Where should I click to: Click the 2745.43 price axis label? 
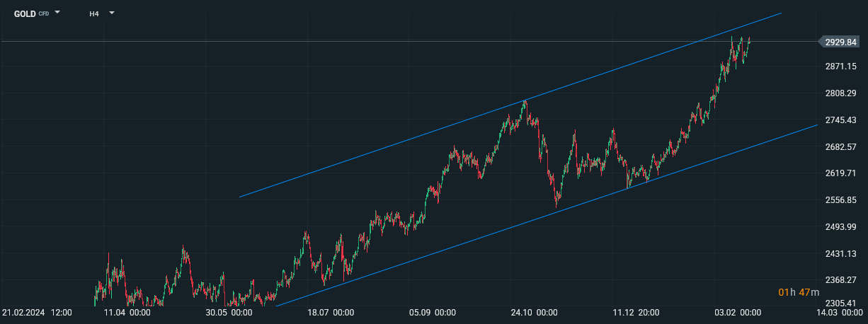pos(841,120)
